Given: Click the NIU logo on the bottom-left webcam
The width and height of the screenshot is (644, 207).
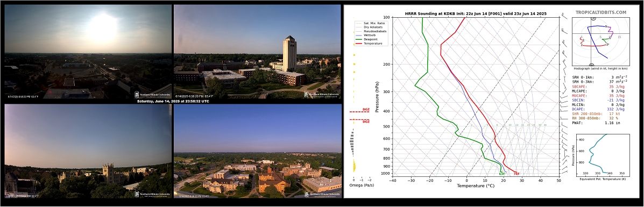Looking at the screenshot, I should coord(152,194).
